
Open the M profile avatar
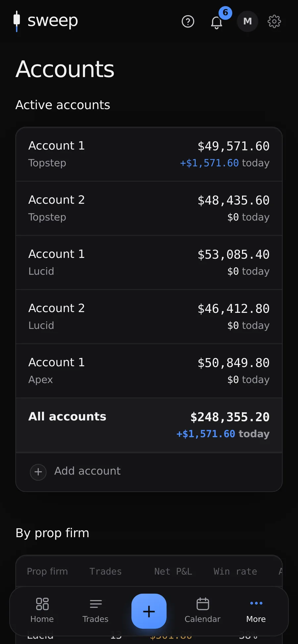[247, 21]
